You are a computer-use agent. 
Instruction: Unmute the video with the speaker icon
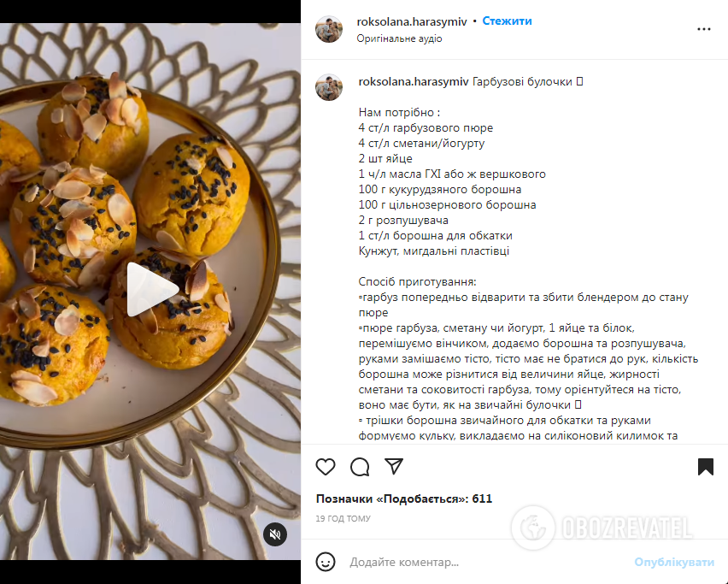pyautogui.click(x=275, y=534)
